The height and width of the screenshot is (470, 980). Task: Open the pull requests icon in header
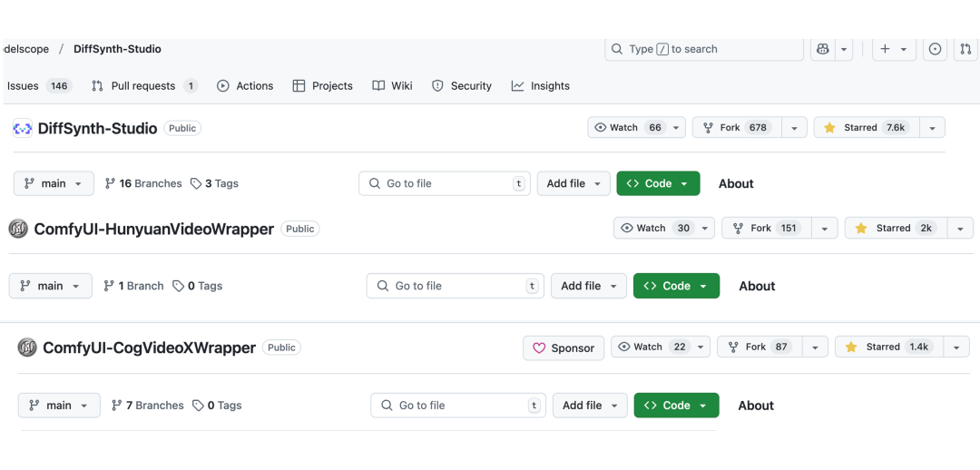point(965,49)
